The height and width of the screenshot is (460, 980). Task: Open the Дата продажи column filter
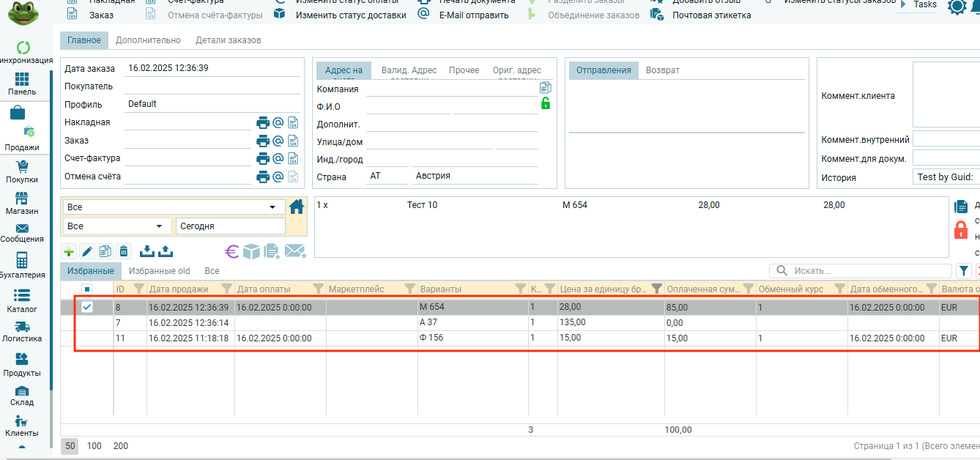coord(226,289)
